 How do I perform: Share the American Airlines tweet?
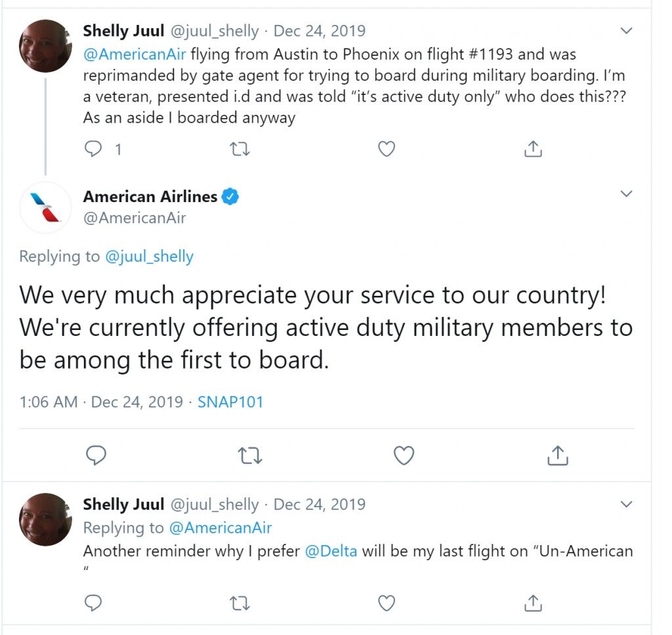[x=558, y=455]
